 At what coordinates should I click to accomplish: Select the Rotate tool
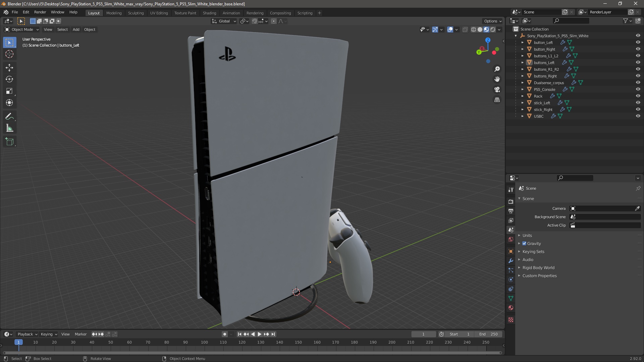[9, 79]
